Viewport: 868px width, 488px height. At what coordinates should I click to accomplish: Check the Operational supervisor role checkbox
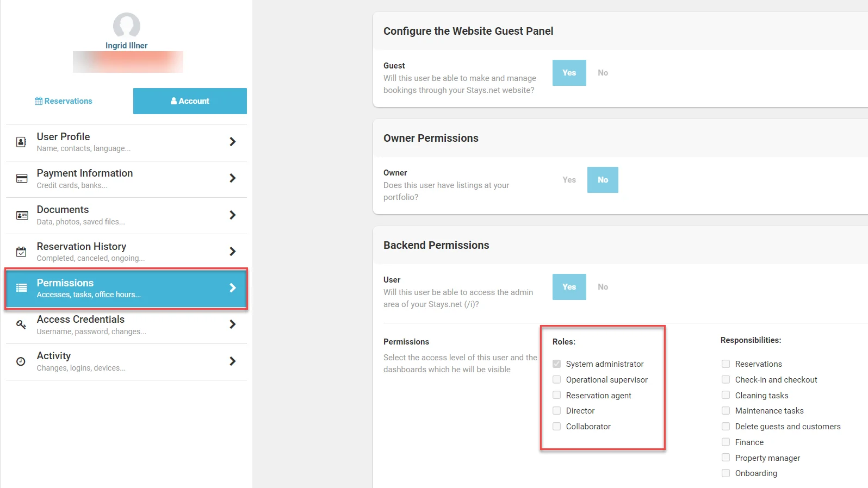(557, 379)
